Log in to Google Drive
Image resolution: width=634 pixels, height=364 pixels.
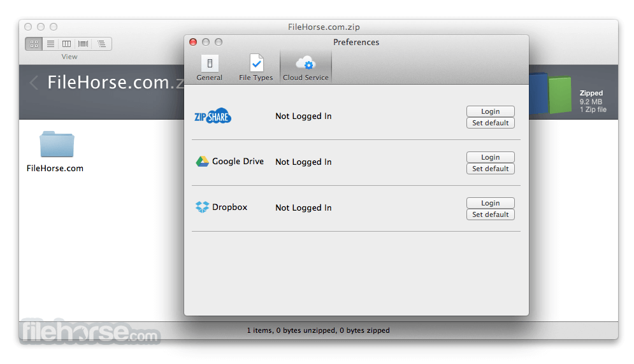(x=491, y=157)
